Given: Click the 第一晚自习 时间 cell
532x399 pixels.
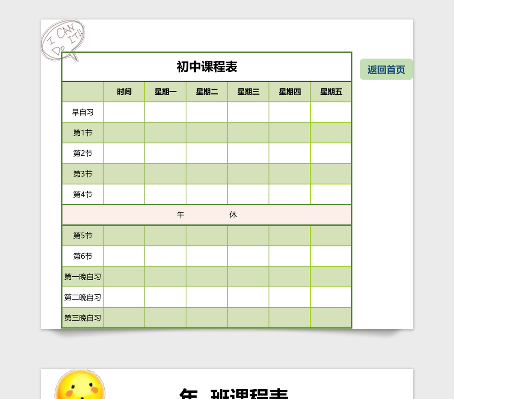Looking at the screenshot, I should tap(124, 277).
